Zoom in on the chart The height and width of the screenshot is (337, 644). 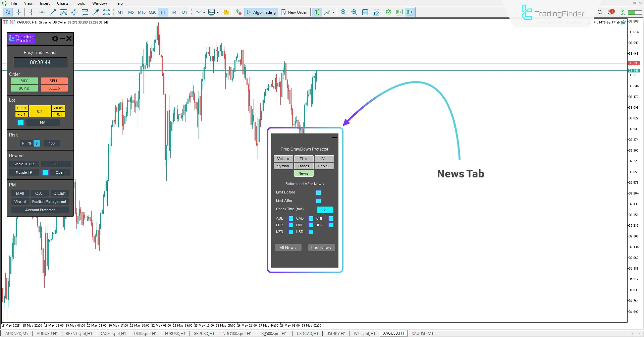[x=343, y=12]
